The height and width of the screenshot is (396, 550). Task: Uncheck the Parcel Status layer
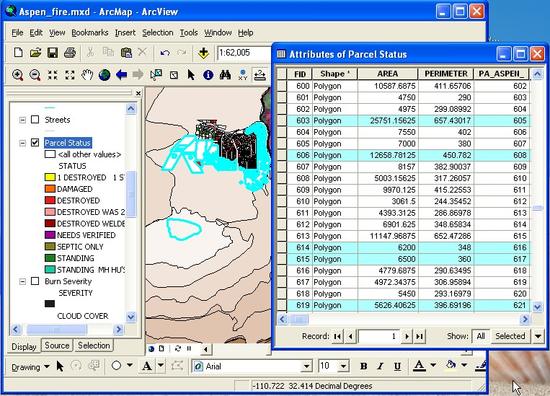coord(35,142)
